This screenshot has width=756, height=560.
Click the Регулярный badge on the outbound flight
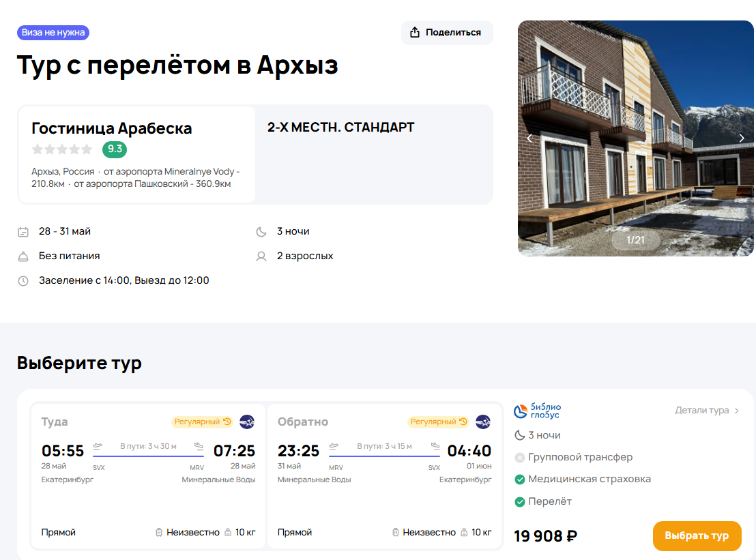202,422
